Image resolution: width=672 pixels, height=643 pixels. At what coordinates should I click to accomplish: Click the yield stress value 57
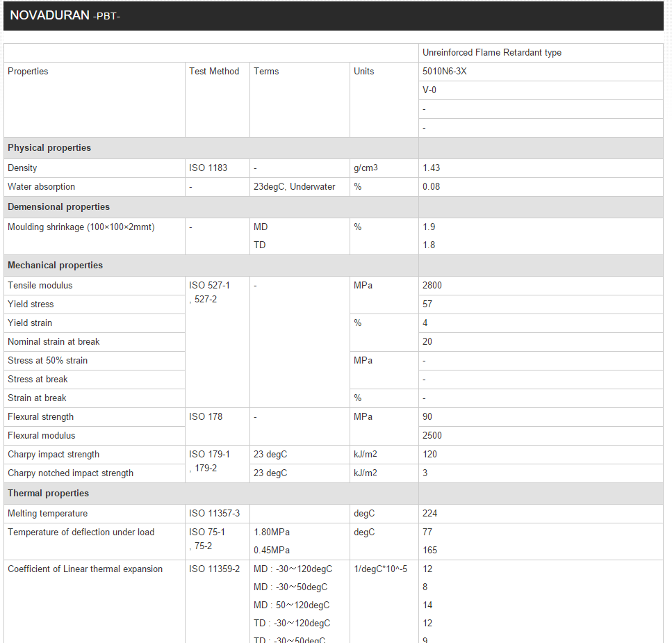(x=427, y=304)
